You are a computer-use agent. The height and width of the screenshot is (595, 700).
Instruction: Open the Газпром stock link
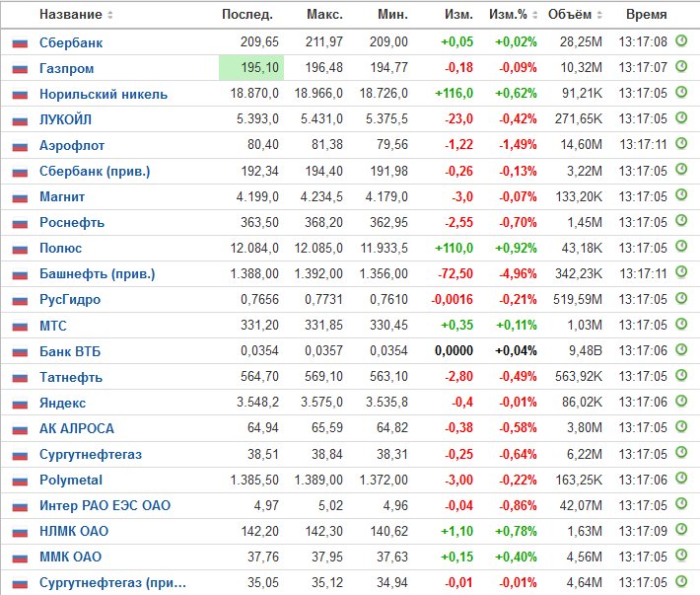pos(66,68)
